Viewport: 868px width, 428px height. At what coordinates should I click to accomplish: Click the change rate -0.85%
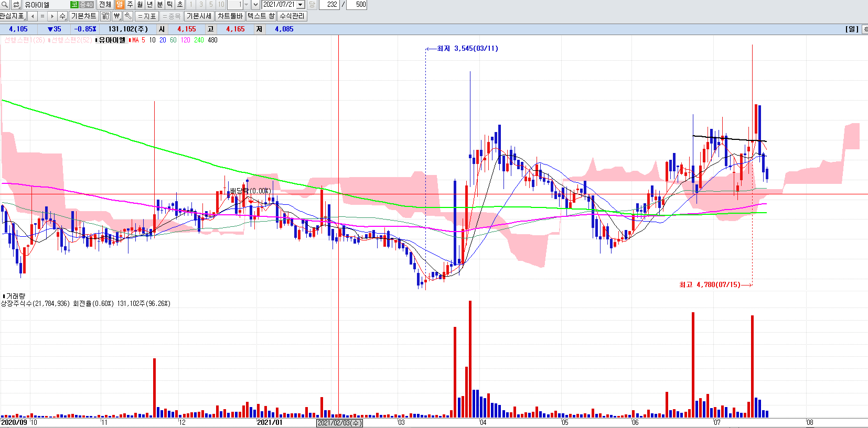click(x=85, y=29)
